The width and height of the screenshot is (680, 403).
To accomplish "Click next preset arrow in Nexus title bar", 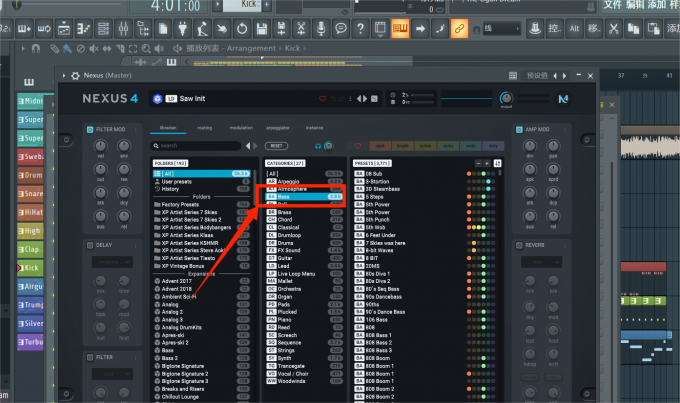I will pyautogui.click(x=564, y=76).
